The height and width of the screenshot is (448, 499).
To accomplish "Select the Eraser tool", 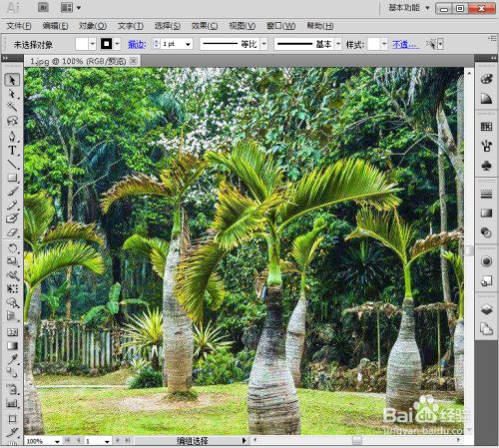I will point(12,232).
